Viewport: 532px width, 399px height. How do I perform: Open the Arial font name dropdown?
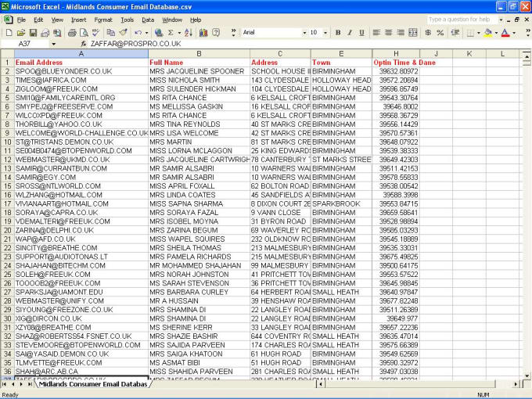click(302, 33)
